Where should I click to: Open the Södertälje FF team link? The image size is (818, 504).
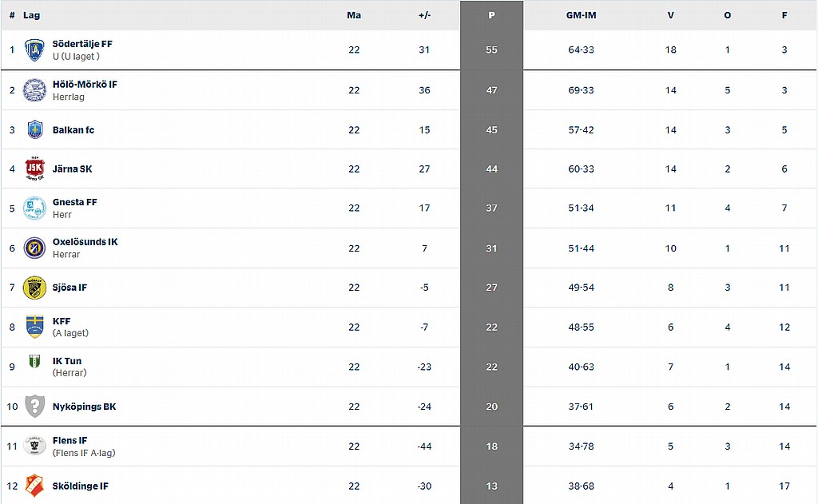tap(82, 44)
